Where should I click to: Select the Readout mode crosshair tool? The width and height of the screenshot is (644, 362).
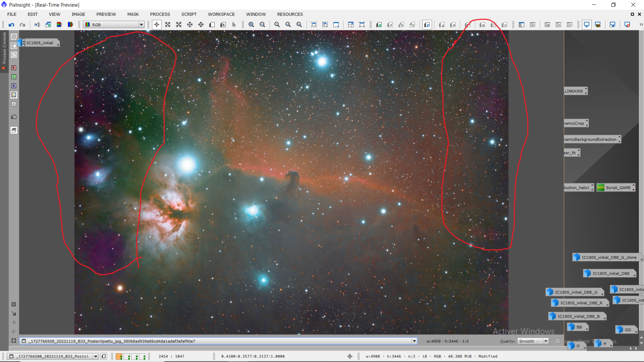point(157,25)
